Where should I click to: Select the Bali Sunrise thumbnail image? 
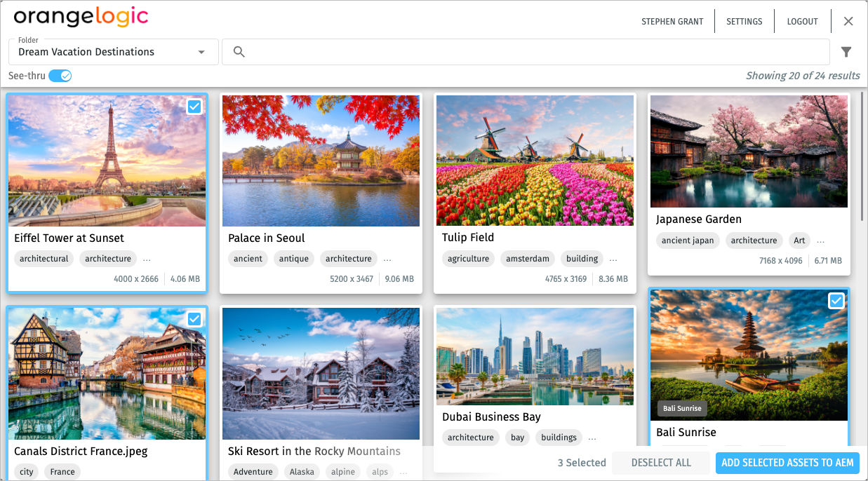click(x=749, y=355)
